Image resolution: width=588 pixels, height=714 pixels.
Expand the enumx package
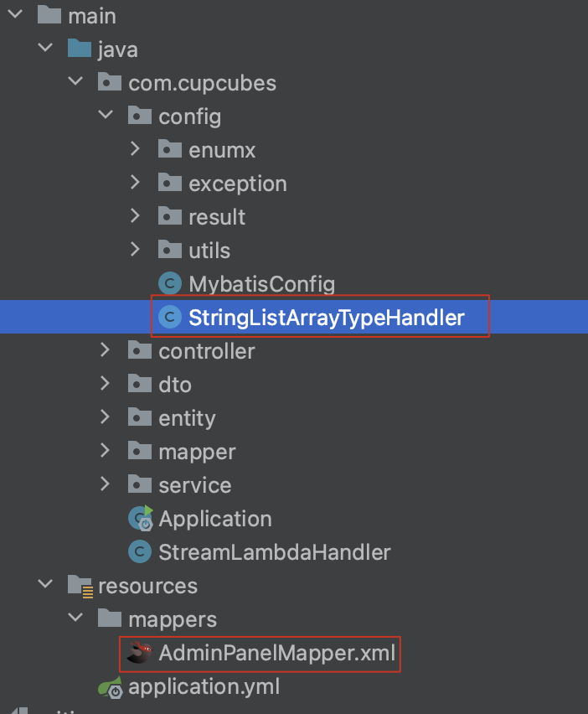click(x=135, y=149)
